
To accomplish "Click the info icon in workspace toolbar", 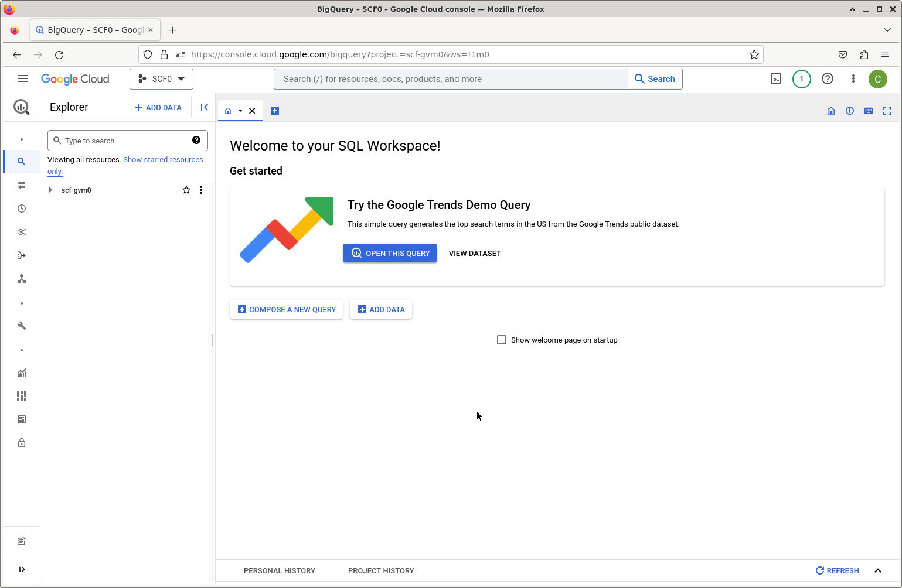I will 850,111.
